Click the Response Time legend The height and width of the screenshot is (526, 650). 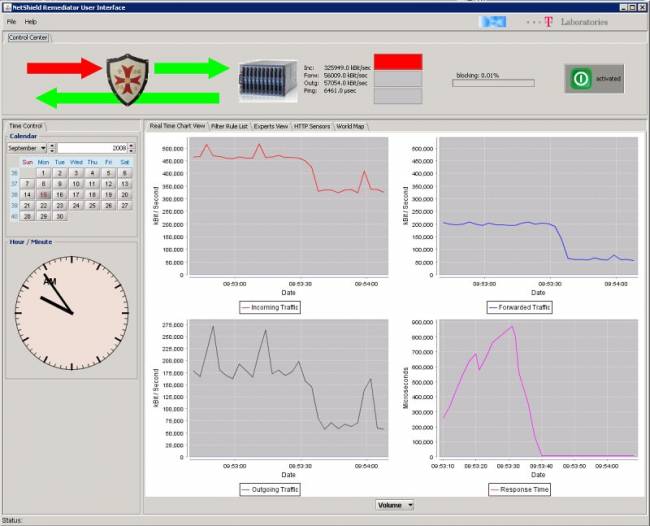[x=520, y=490]
